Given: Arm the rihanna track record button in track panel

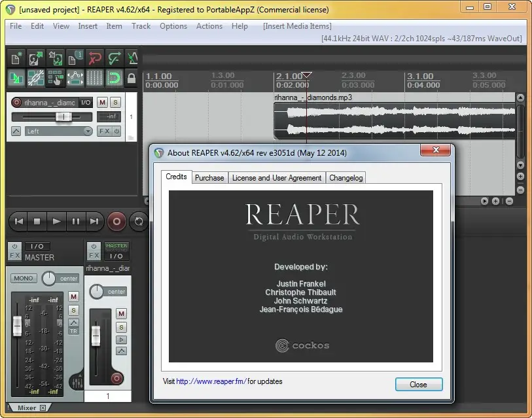Looking at the screenshot, I should coord(16,102).
